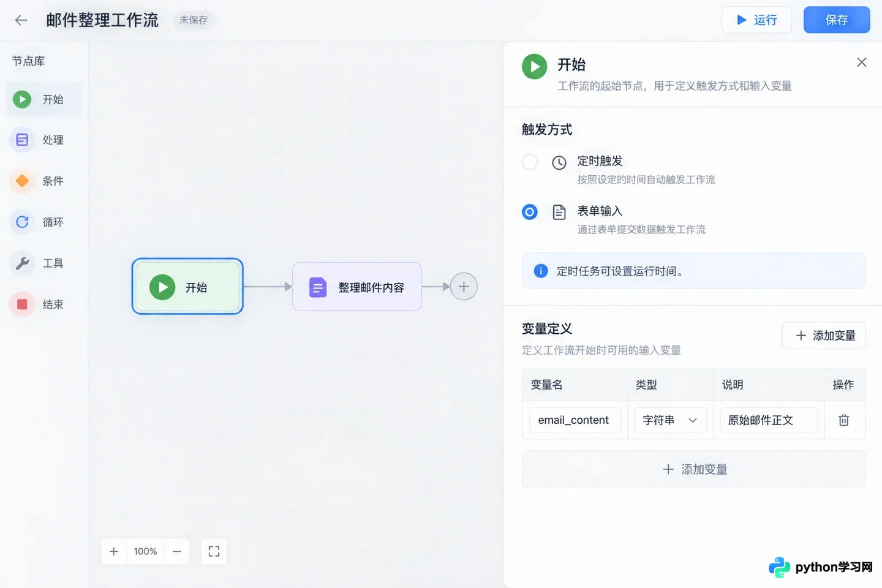Screen dimensions: 882x588
Task: Run the workflow with 运行 button
Action: click(756, 20)
